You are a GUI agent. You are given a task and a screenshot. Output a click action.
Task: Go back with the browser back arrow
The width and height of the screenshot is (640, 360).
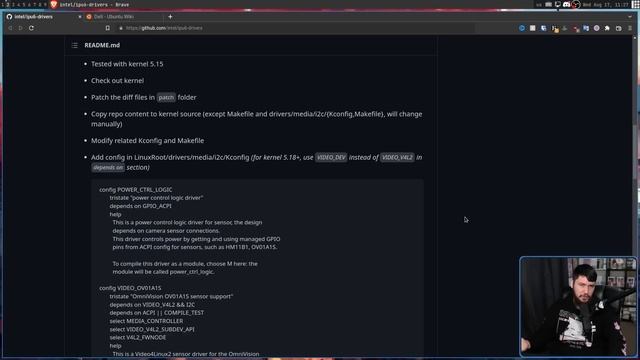tap(10, 28)
